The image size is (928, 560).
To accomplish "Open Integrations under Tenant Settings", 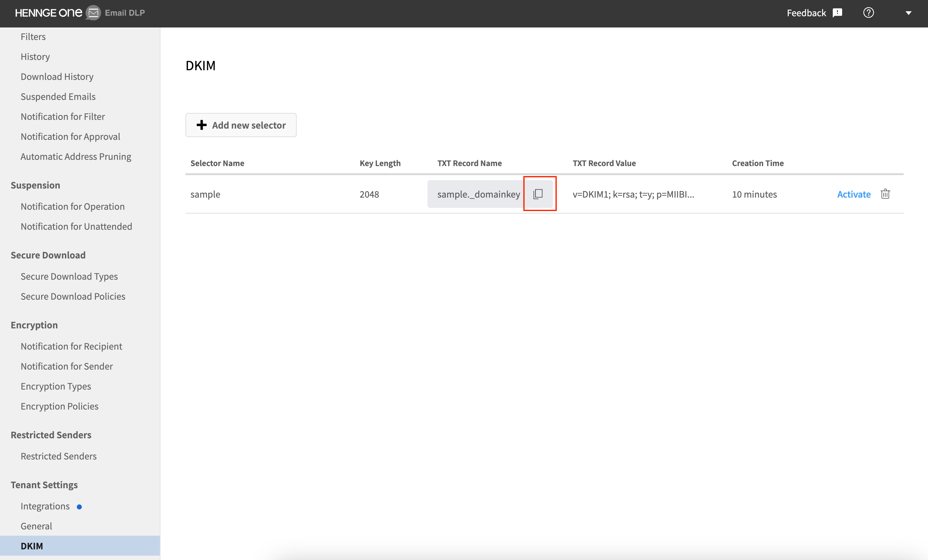I will (45, 506).
